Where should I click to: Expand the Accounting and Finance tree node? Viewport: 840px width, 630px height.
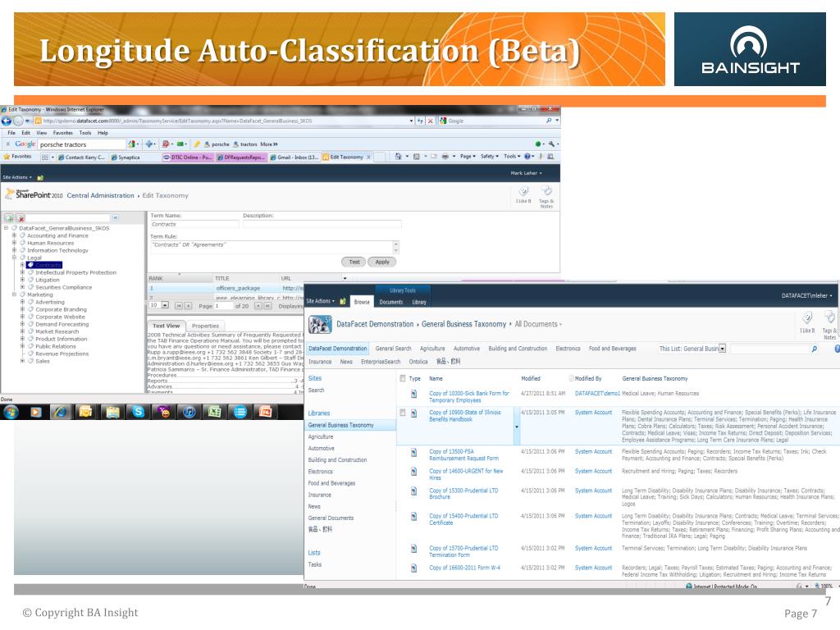[15, 235]
